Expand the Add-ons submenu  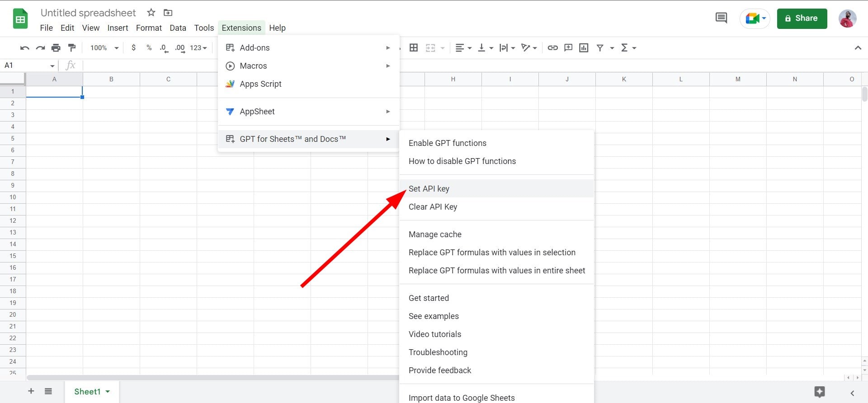308,48
